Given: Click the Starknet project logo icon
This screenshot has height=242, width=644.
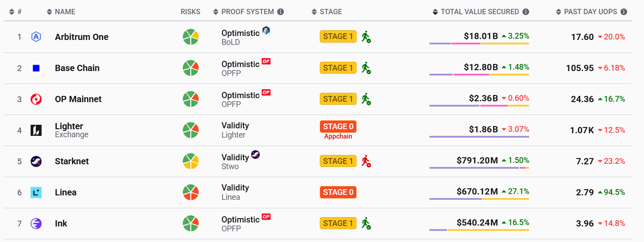Looking at the screenshot, I should (x=36, y=161).
